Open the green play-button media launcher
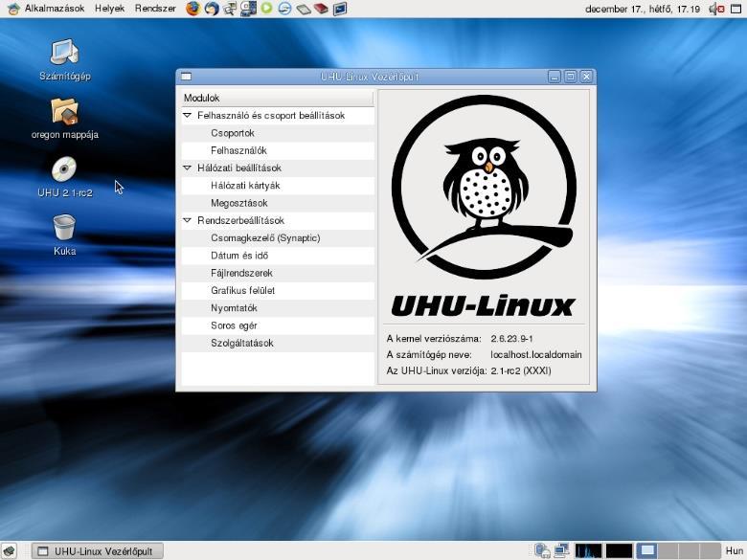 [x=267, y=8]
